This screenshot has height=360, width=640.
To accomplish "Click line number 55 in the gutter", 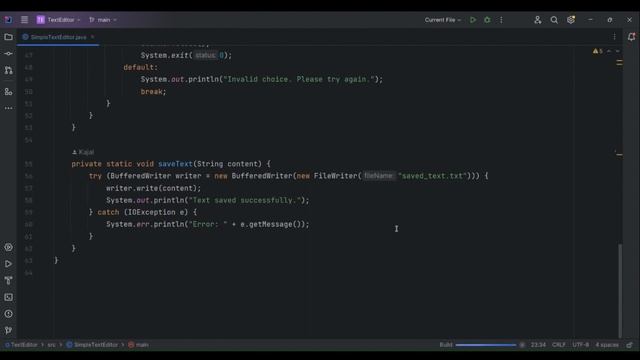I will (x=28, y=164).
